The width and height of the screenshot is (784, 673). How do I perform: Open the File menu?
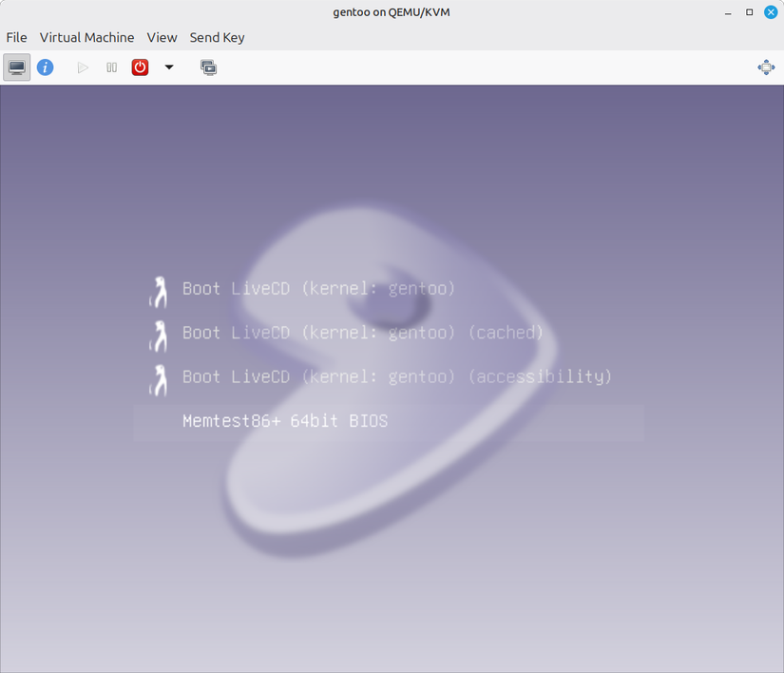tap(16, 37)
